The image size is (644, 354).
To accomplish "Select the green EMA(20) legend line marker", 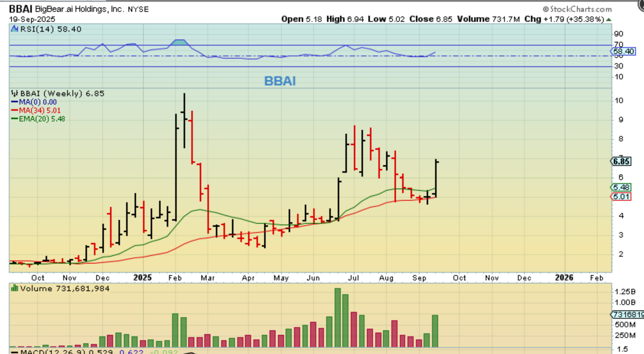I will [x=15, y=119].
